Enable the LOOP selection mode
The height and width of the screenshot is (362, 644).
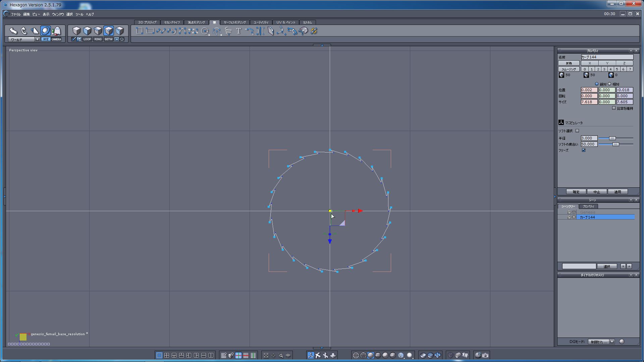(87, 39)
